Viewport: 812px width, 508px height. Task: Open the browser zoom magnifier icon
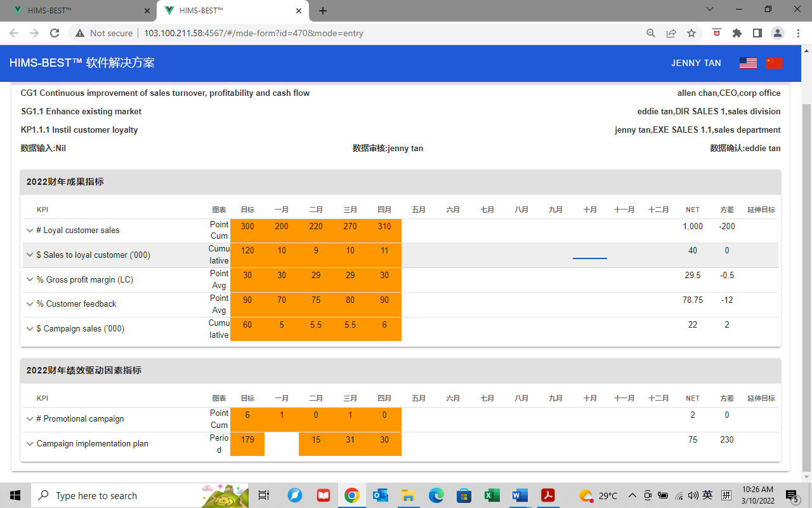click(x=650, y=33)
